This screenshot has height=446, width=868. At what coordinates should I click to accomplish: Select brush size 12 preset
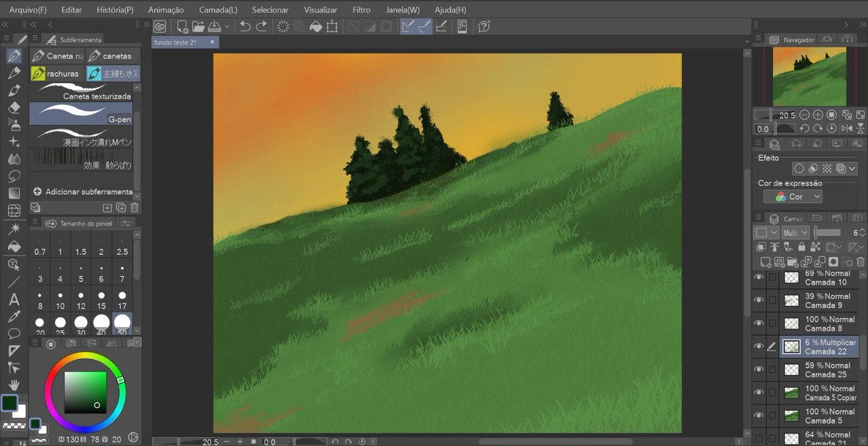tap(81, 301)
